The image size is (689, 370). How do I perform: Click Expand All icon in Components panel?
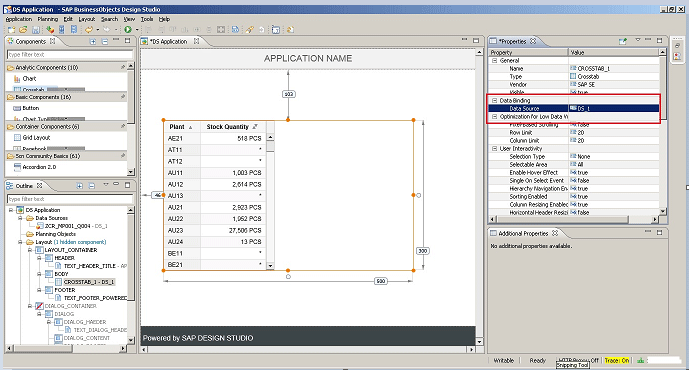coord(93,41)
